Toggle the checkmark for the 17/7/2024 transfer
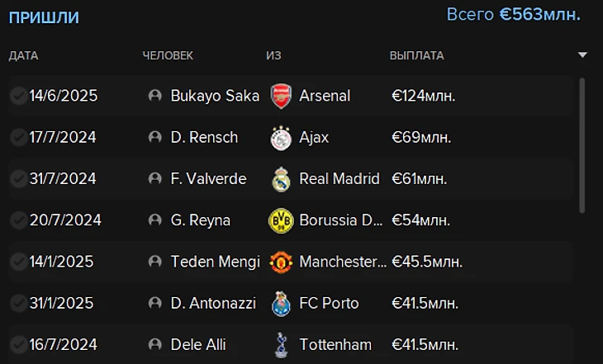Viewport: 603px width, 364px height. coord(18,137)
